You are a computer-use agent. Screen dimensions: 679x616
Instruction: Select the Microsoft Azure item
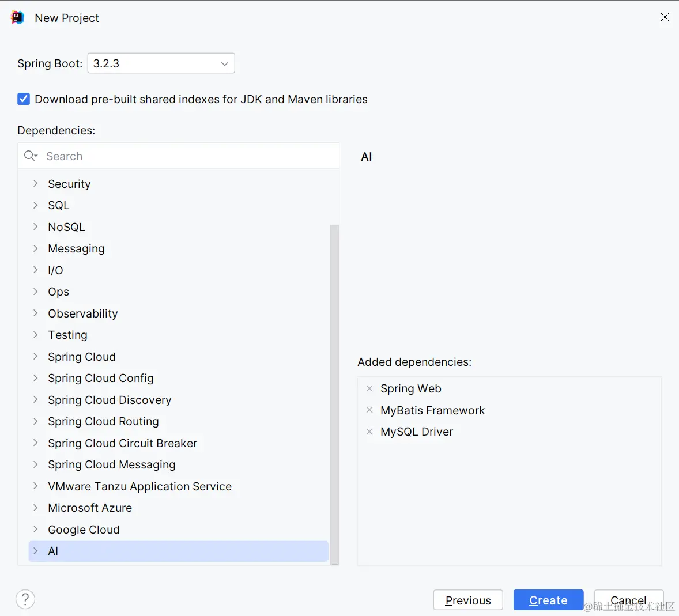(90, 508)
